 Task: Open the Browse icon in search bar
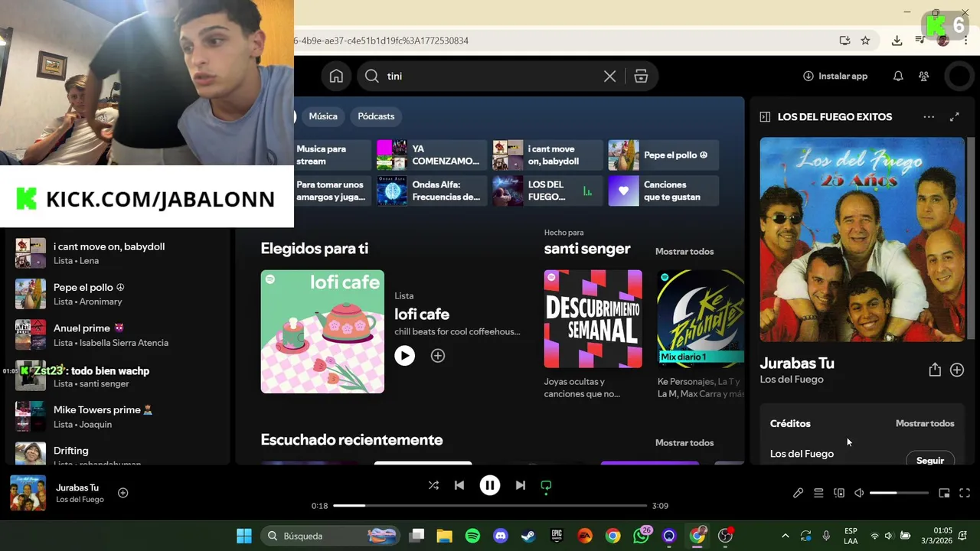[641, 76]
